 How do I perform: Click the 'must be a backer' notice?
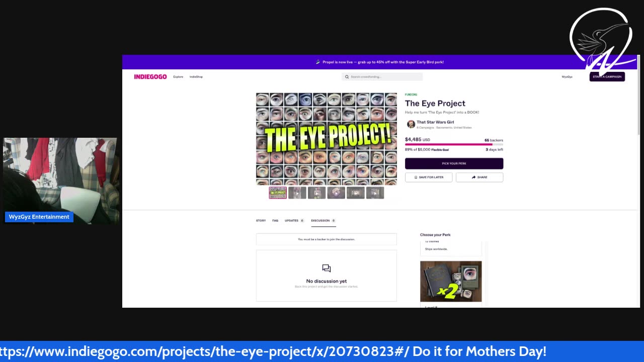326,239
